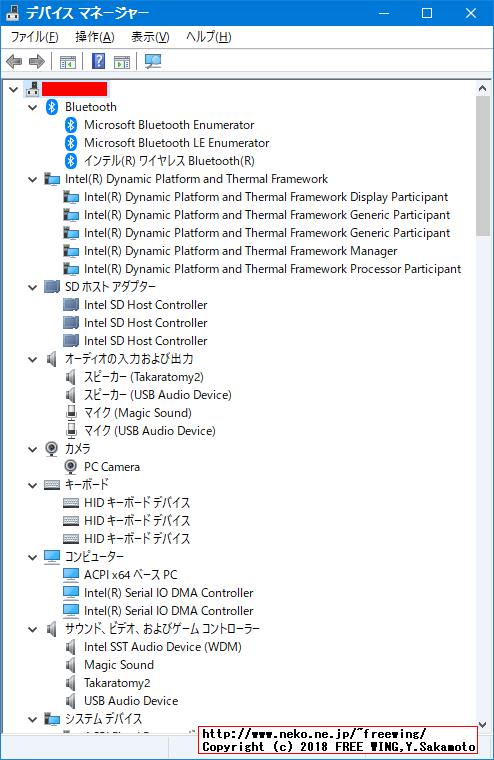494x760 pixels.
Task: Collapse the root computer node
Action: tap(14, 89)
